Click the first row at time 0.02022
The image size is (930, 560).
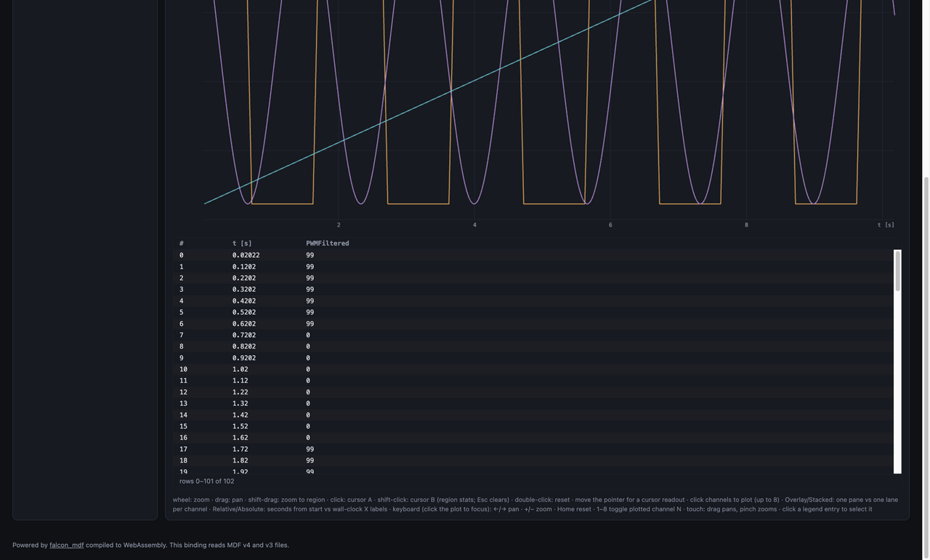tap(535, 255)
